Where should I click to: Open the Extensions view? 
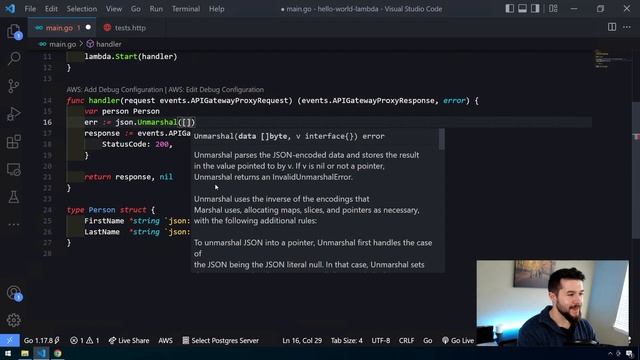click(14, 142)
